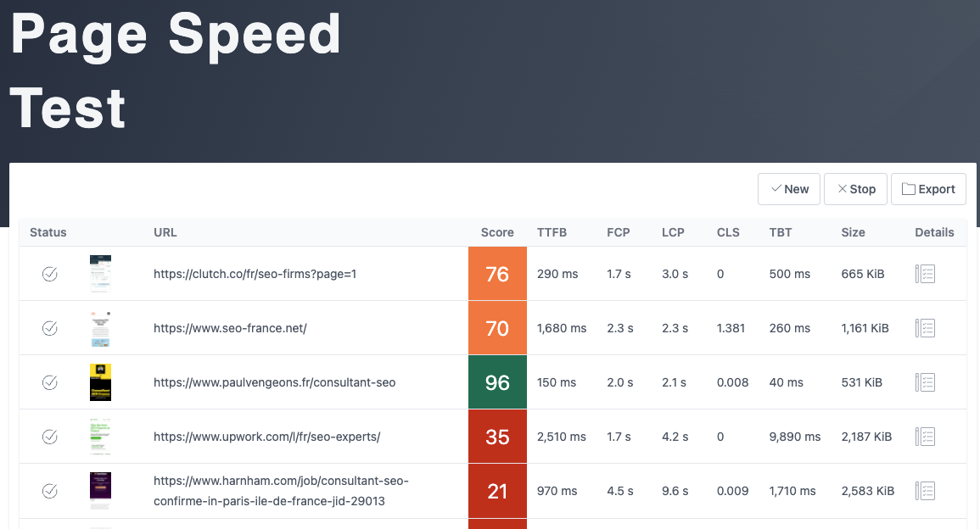
Task: Sort by the URL column header
Action: [x=165, y=232]
